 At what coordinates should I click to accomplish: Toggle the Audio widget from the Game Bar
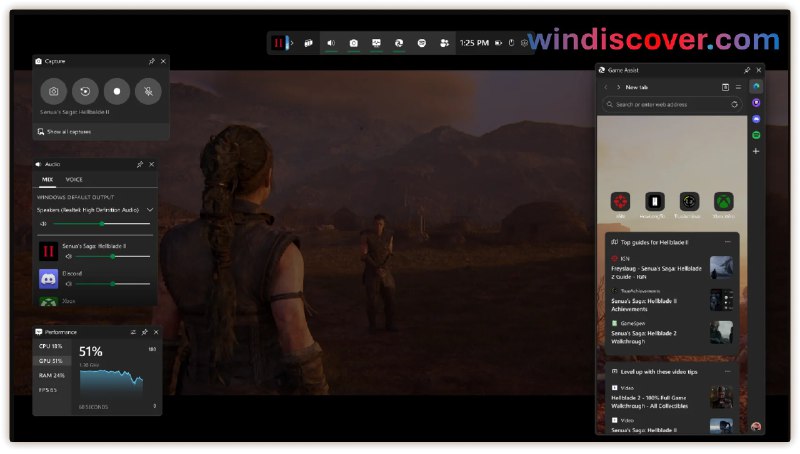(x=331, y=43)
